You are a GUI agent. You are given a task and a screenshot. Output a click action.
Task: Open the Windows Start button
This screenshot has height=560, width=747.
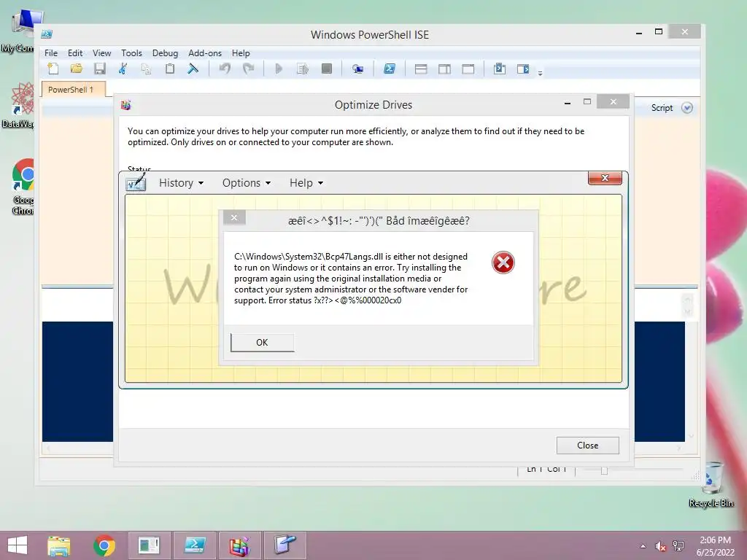[x=18, y=545]
